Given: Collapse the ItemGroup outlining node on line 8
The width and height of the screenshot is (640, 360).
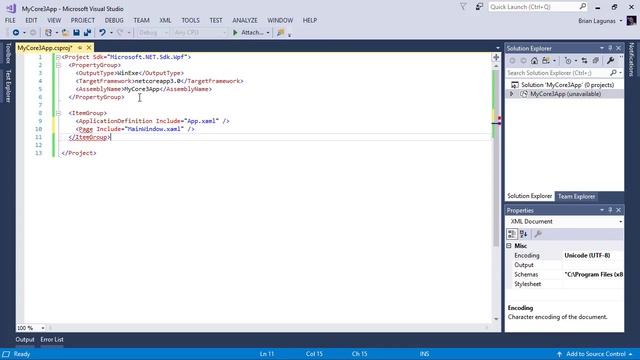Looking at the screenshot, I should tap(58, 113).
